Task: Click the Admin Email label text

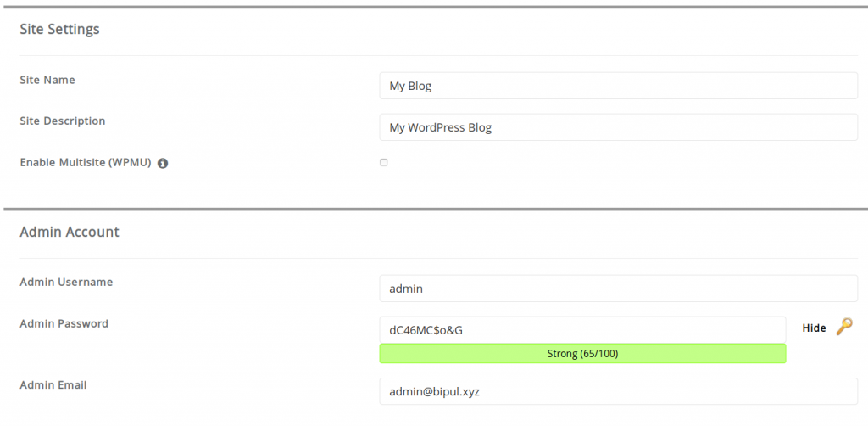Action: pyautogui.click(x=53, y=384)
